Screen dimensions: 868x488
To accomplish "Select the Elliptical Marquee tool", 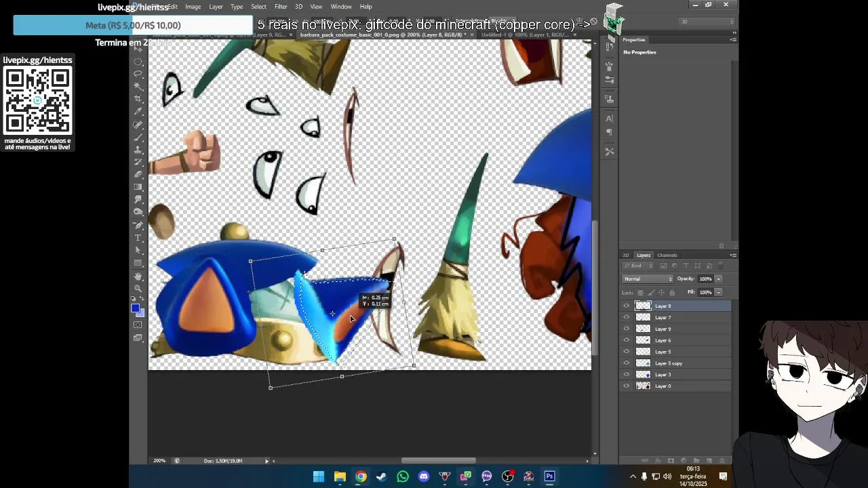I will coord(138,62).
